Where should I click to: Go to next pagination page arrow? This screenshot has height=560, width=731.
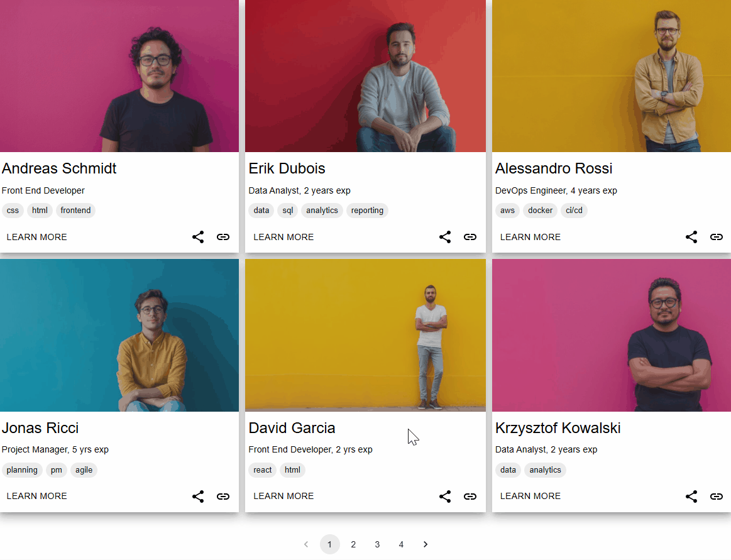coord(425,544)
